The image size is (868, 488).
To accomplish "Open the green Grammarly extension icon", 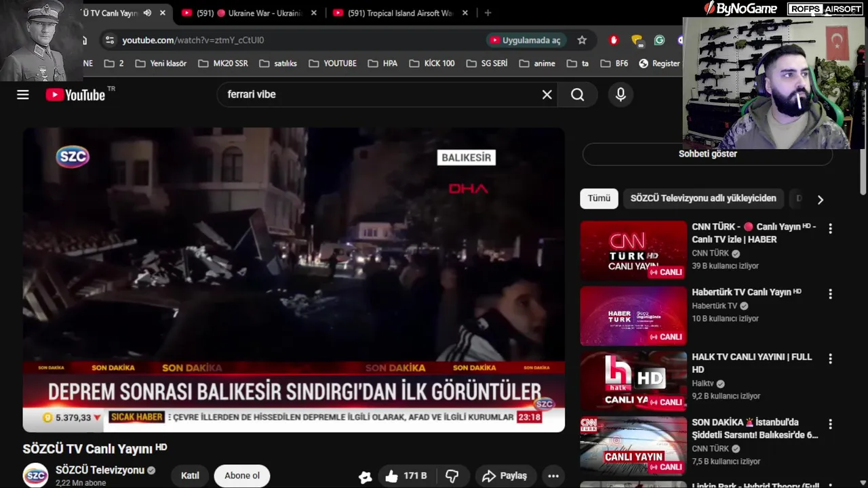I will 659,40.
